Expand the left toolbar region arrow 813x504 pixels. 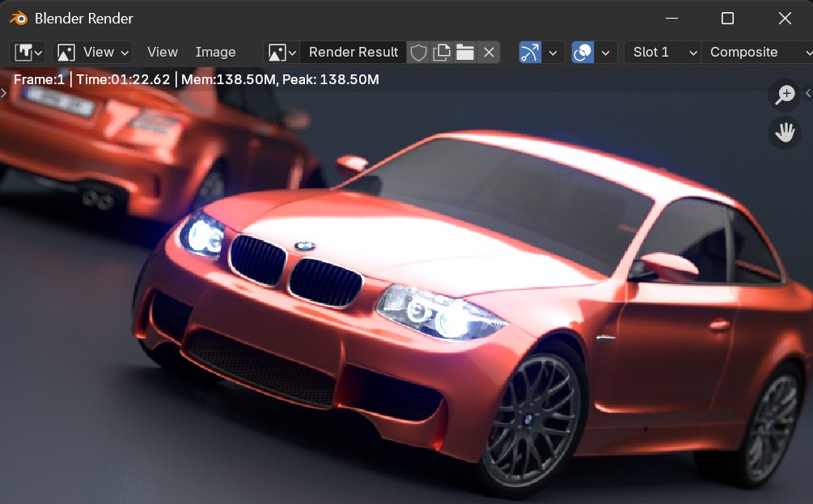[4, 94]
